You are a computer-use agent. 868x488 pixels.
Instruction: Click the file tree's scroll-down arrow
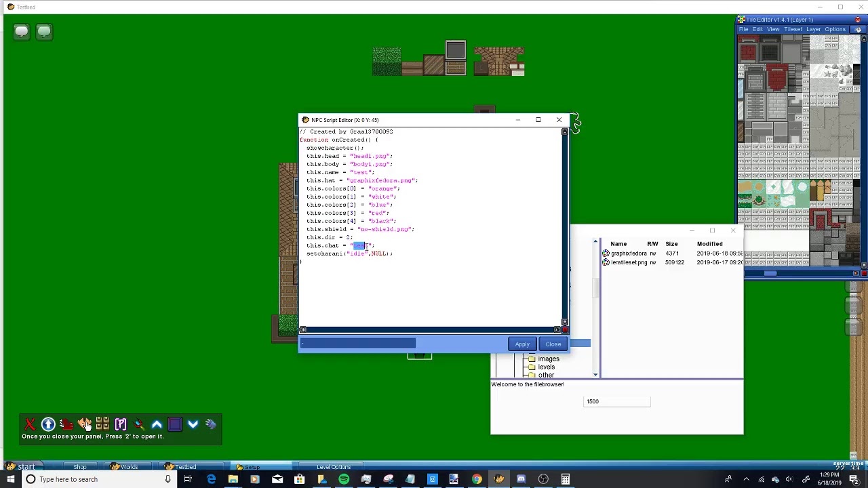[x=595, y=375]
